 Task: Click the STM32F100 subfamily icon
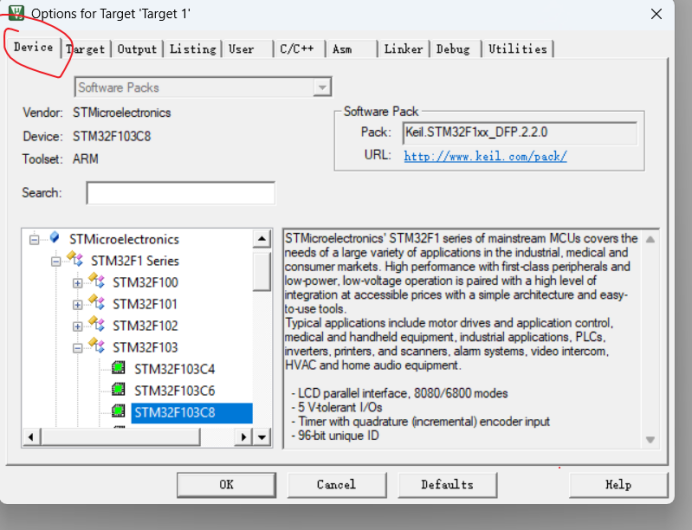click(97, 280)
